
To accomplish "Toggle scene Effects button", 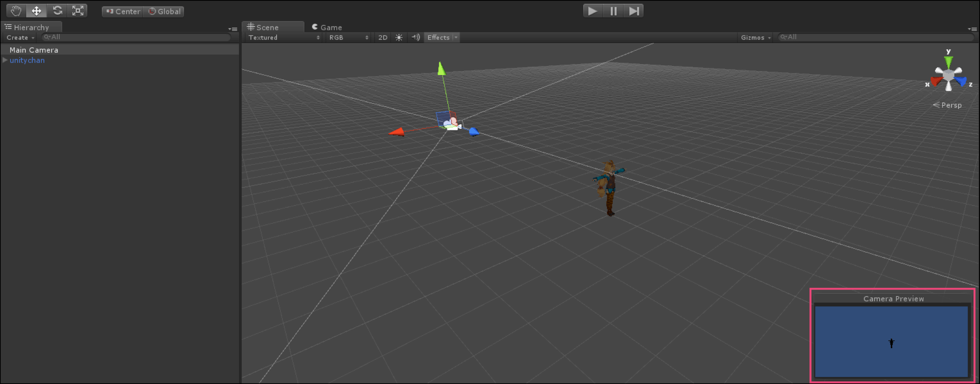I will [x=438, y=37].
